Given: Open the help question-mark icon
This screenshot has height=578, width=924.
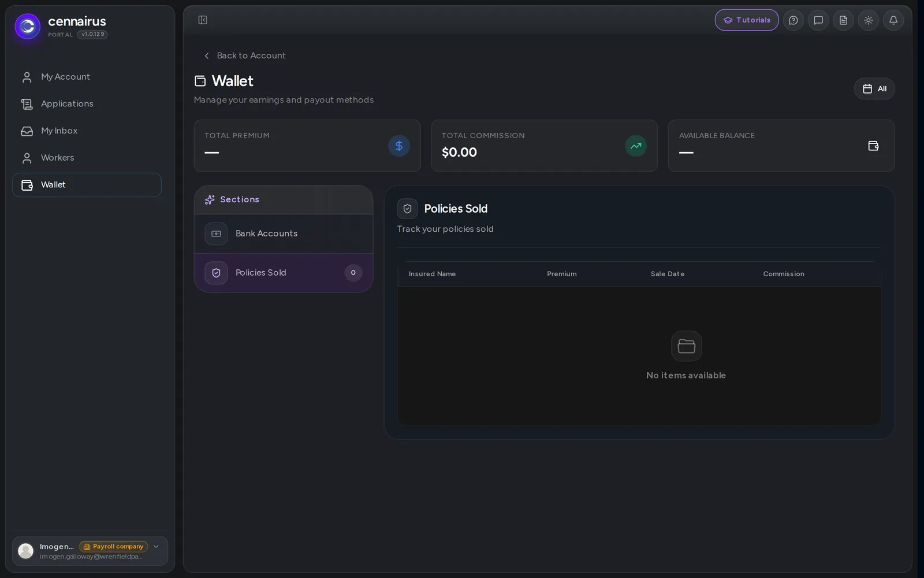Looking at the screenshot, I should [x=793, y=20].
